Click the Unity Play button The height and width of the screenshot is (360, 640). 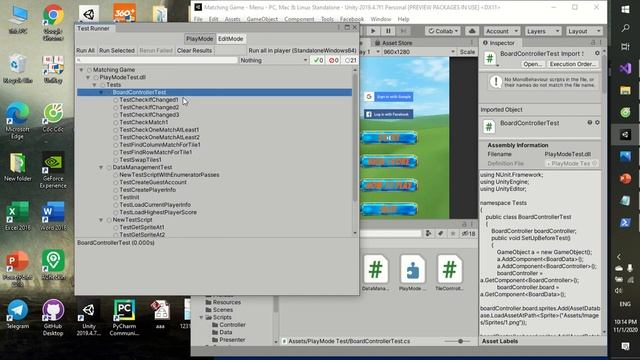(373, 31)
